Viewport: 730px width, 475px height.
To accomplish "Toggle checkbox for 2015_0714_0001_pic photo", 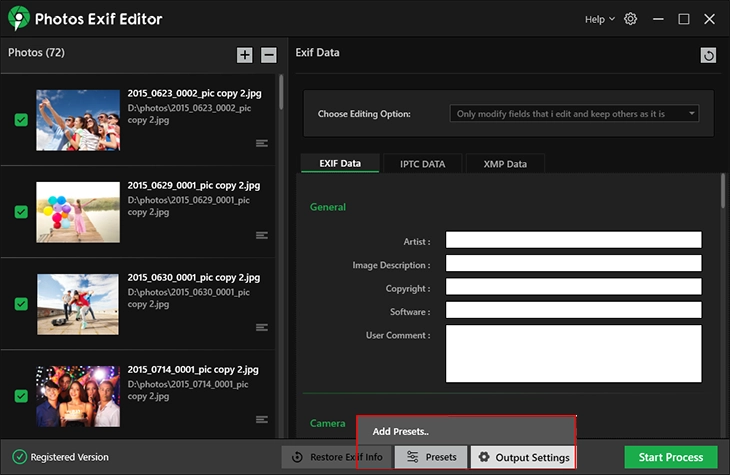I will pyautogui.click(x=21, y=396).
